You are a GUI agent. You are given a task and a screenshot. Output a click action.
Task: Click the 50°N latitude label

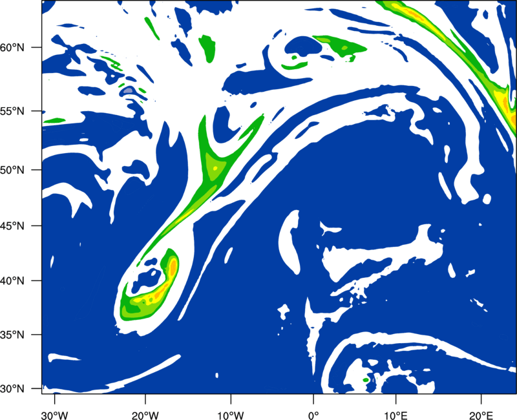click(12, 170)
